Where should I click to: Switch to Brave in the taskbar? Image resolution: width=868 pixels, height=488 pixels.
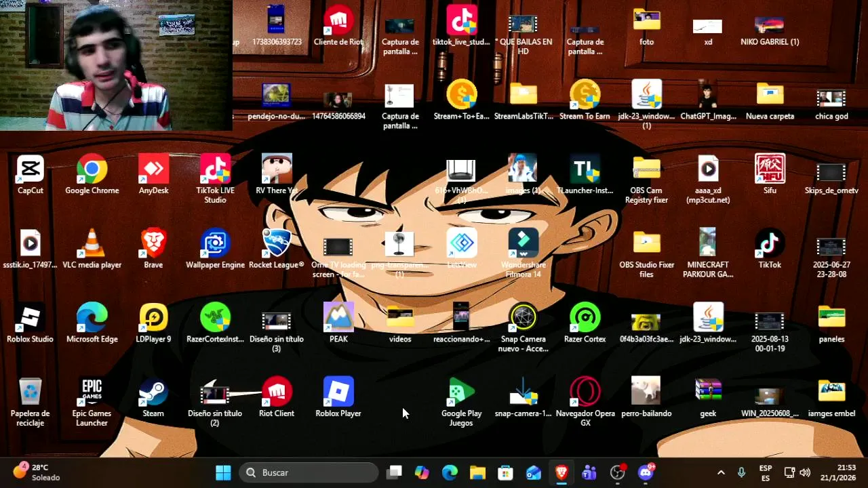pyautogui.click(x=561, y=472)
